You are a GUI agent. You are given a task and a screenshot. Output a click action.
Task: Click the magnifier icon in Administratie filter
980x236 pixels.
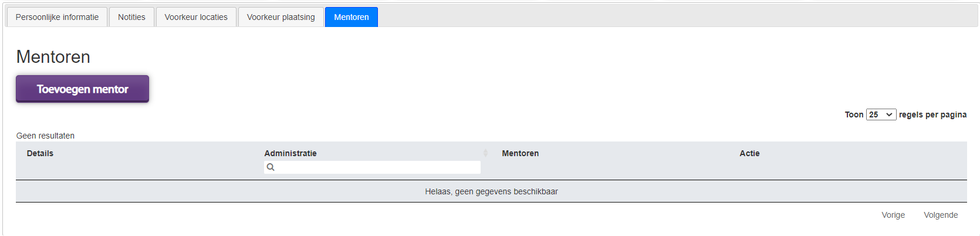(x=271, y=167)
